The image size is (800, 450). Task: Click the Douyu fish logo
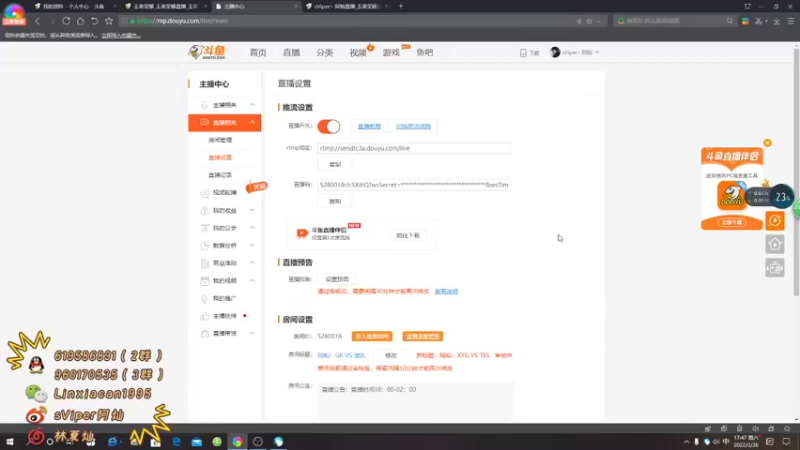coord(207,52)
